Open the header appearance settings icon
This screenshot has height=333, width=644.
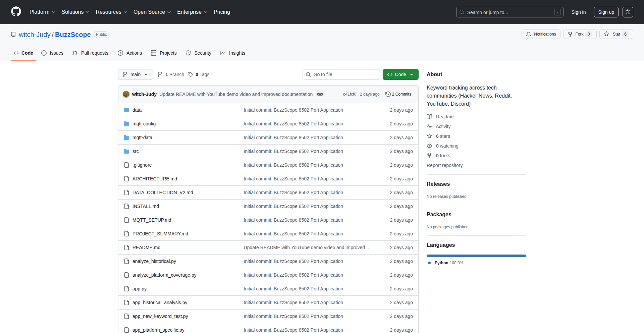628,12
